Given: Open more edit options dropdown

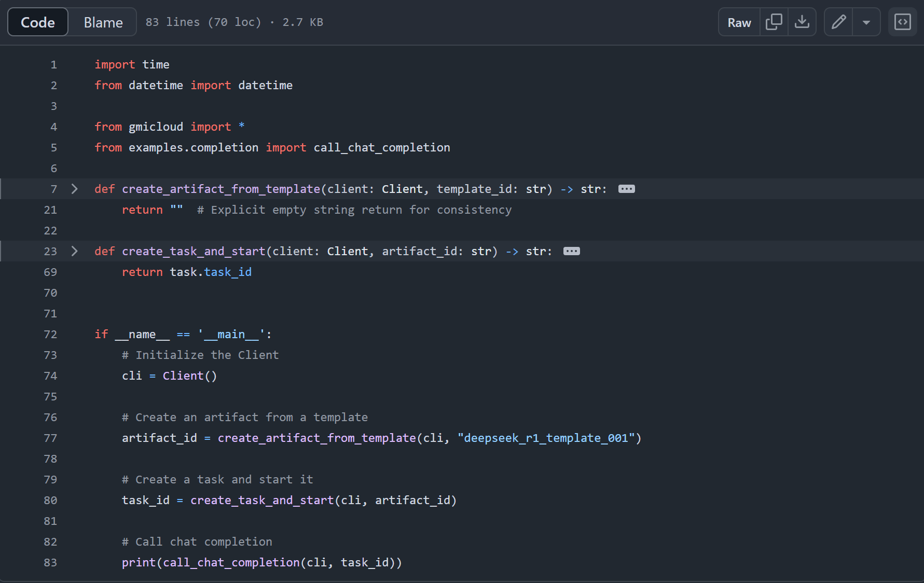Looking at the screenshot, I should (866, 22).
